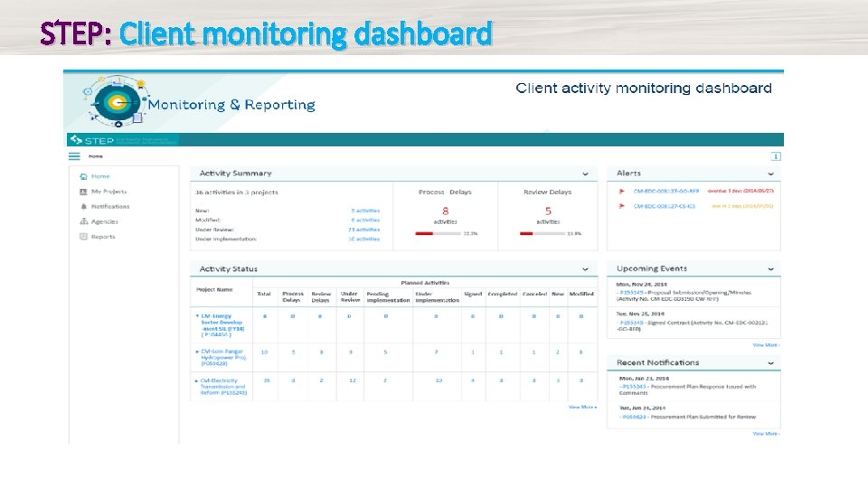Collapse the Alerts panel
The image size is (868, 488).
pos(770,174)
